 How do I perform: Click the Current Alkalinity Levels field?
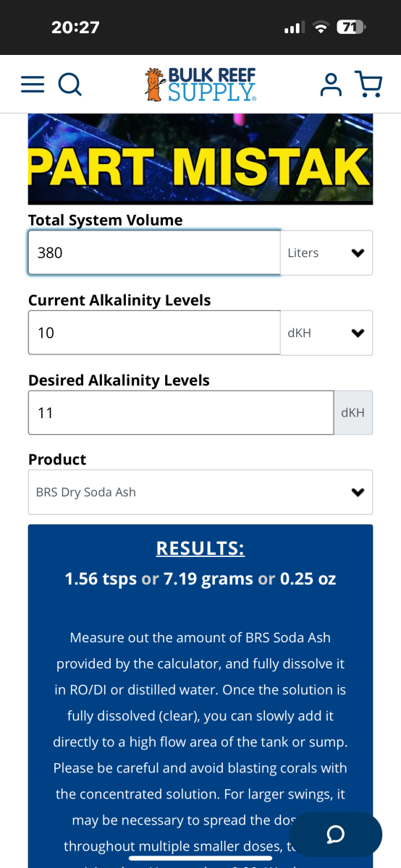tap(154, 333)
